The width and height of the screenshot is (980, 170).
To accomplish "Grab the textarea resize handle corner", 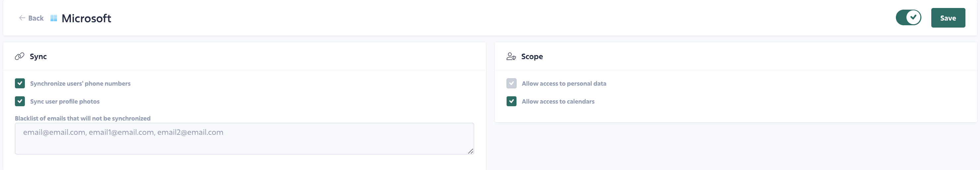I will point(470,151).
